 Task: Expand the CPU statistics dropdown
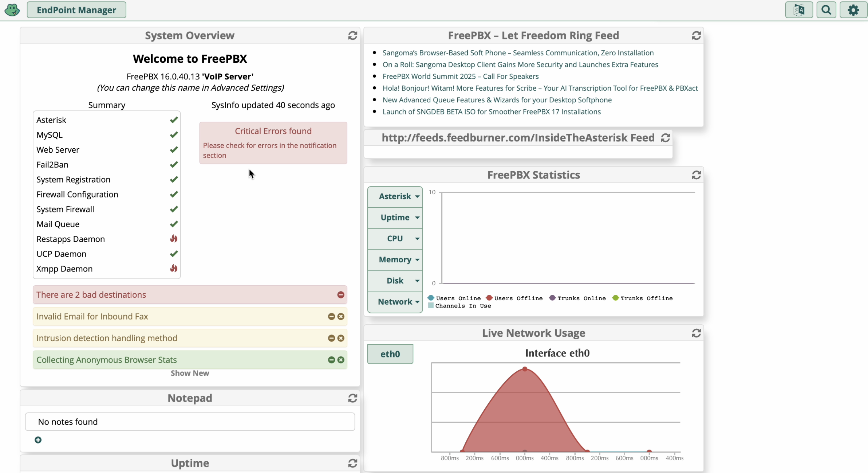(x=395, y=239)
